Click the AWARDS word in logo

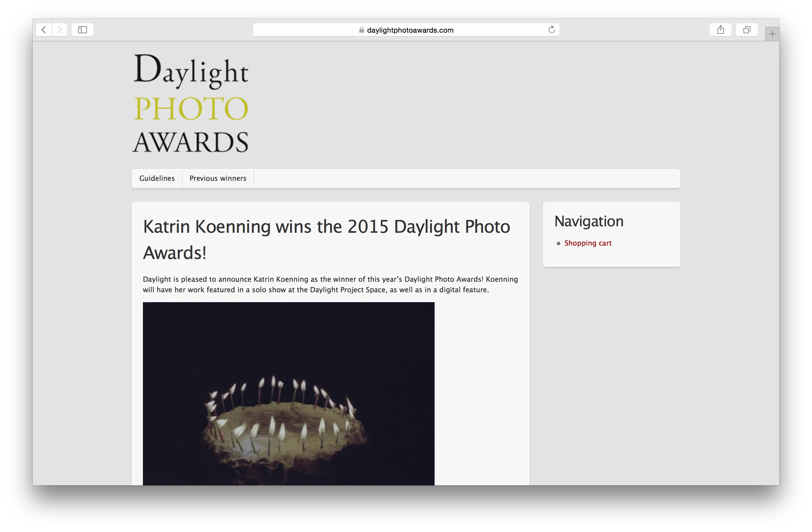pyautogui.click(x=190, y=142)
